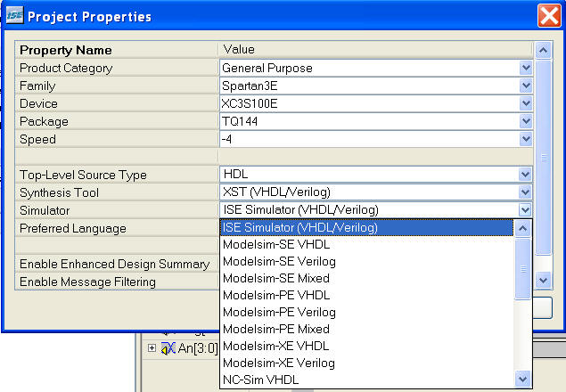Click the Speed property label
Viewport: 566px width, 392px height.
38,139
